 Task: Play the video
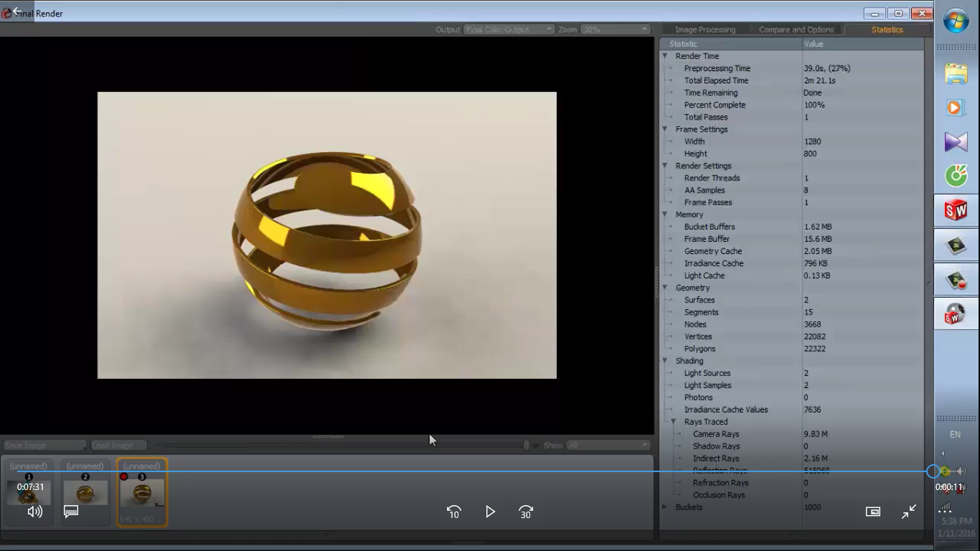click(x=490, y=512)
